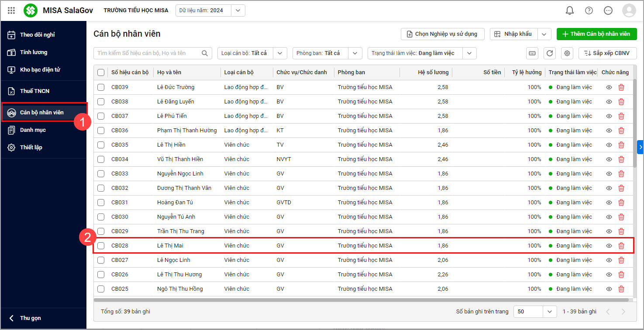Click the vertical table scrollbar

(635, 123)
